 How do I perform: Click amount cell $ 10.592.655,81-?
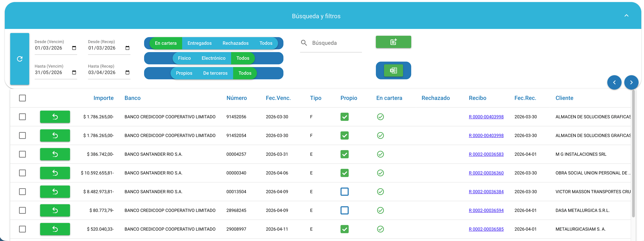(x=97, y=173)
